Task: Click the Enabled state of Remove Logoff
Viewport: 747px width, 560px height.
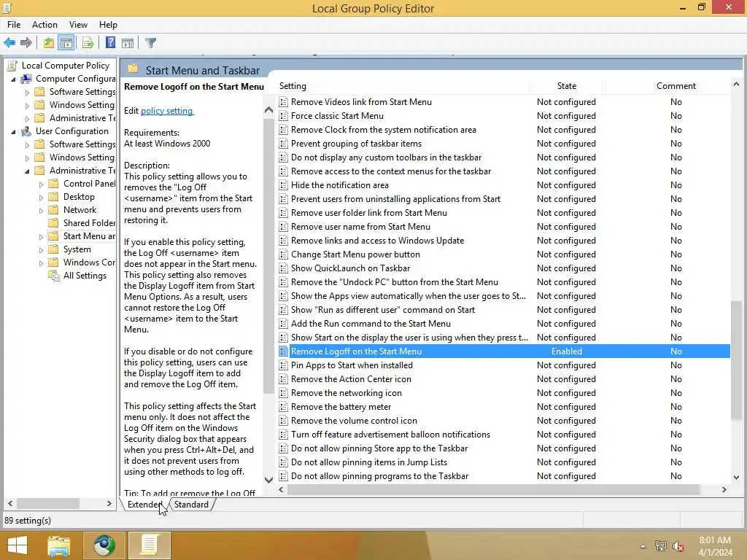Action: coord(566,351)
